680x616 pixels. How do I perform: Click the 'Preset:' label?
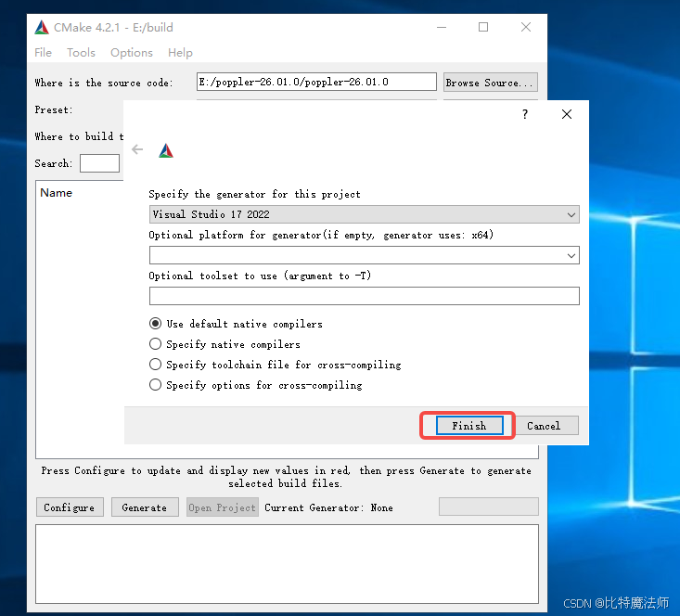54,109
